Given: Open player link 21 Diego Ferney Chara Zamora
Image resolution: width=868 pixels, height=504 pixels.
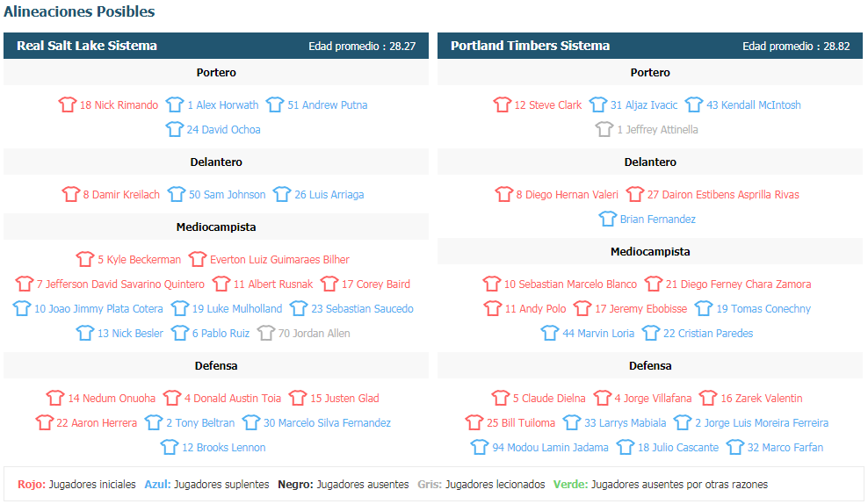Looking at the screenshot, I should coord(739,284).
